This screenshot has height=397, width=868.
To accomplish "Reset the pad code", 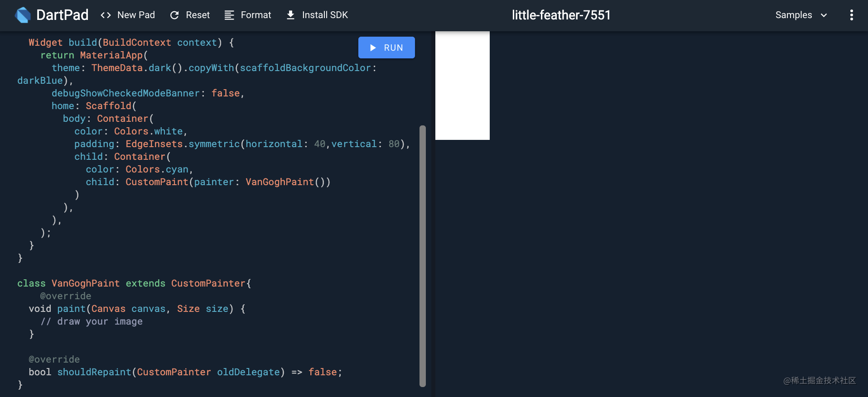I will pos(190,15).
